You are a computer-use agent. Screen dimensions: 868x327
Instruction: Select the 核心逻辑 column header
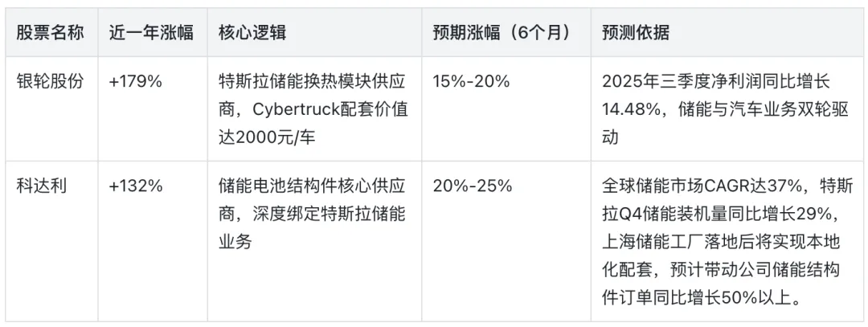tap(252, 33)
